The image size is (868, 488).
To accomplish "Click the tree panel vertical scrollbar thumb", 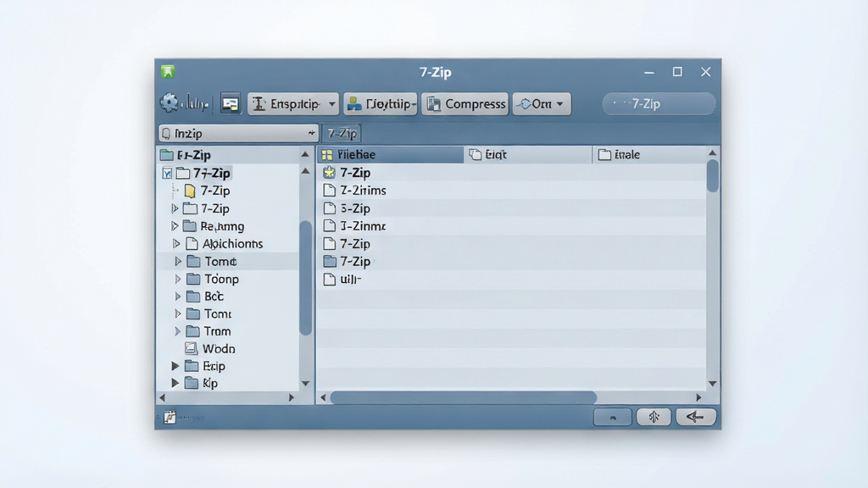I will (x=305, y=278).
